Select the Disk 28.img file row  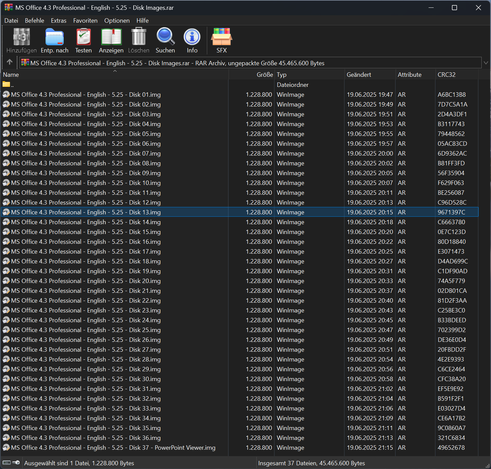240,359
